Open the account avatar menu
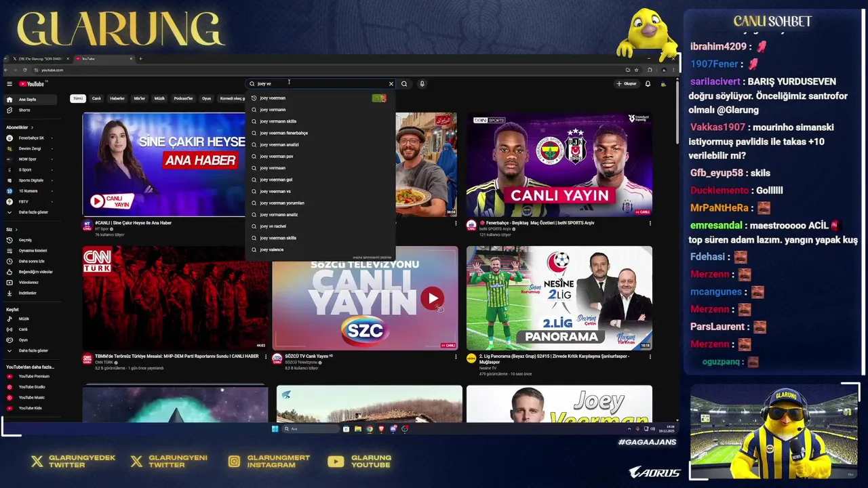Image resolution: width=868 pixels, height=488 pixels. click(x=663, y=84)
